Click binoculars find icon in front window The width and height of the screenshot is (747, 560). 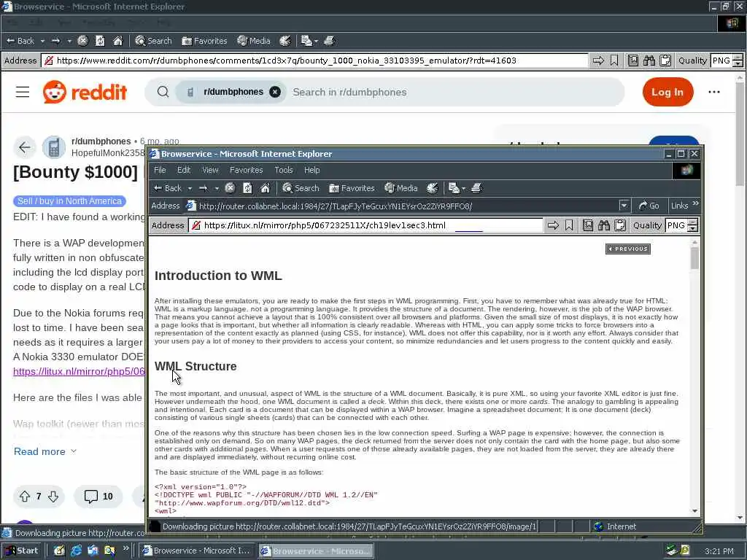coord(604,225)
